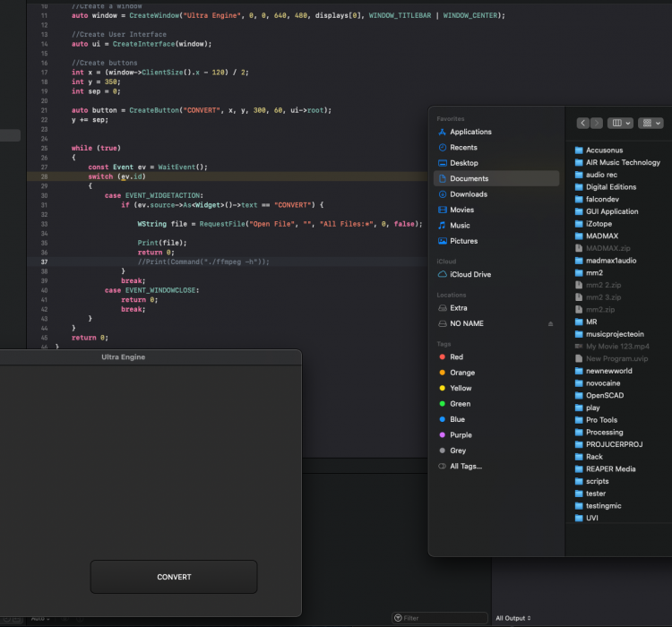Eject the NO NAME volume

550,323
